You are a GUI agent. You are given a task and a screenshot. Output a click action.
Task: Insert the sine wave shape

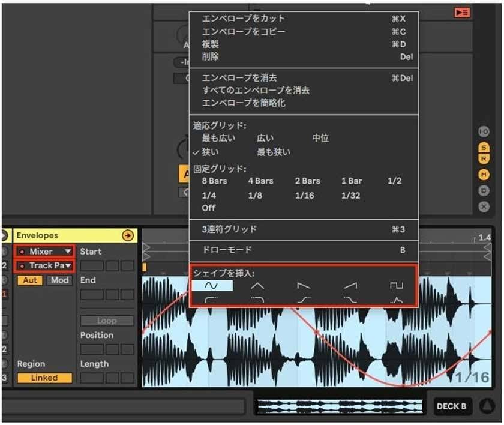[211, 286]
